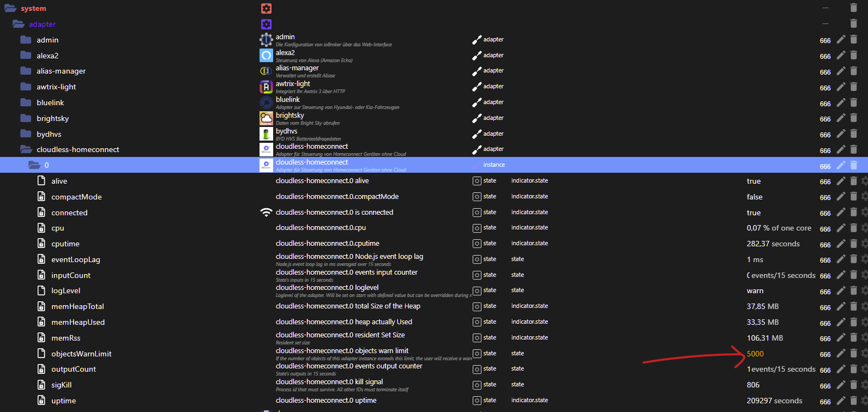The width and height of the screenshot is (868, 412).
Task: Click the 1 ms event loop lag value
Action: [755, 259]
